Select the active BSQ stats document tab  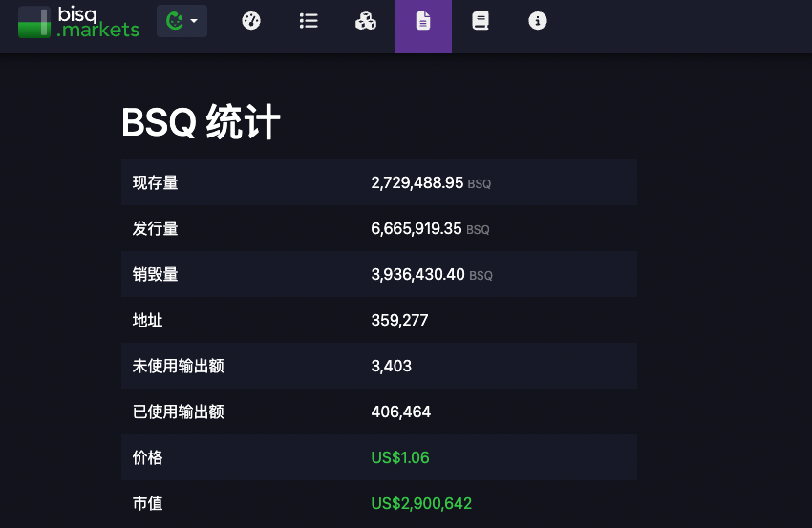423,20
